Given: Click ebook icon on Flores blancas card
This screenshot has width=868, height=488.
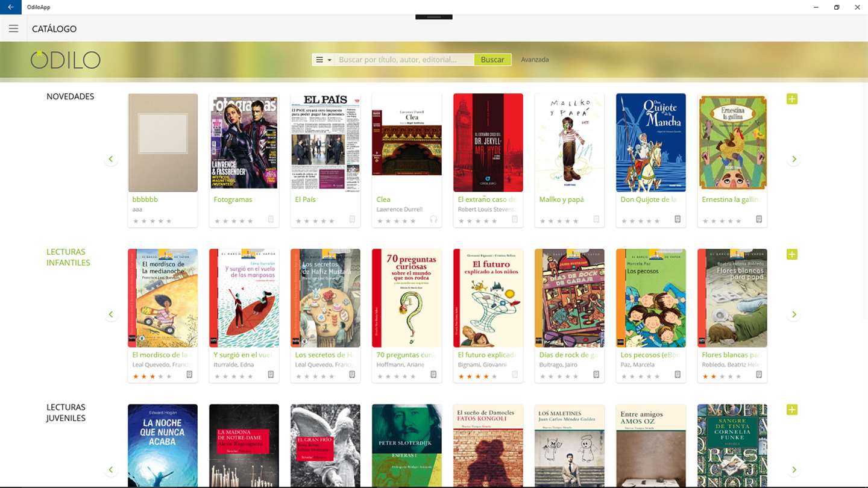Looking at the screenshot, I should 759,375.
